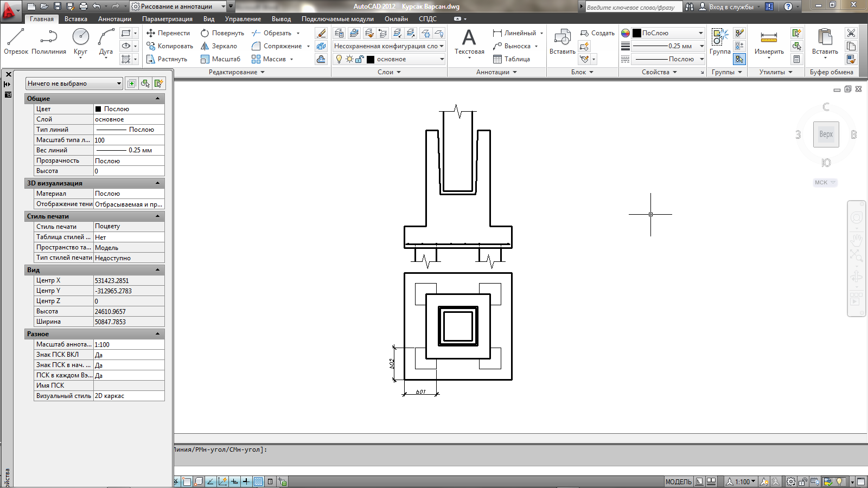This screenshot has height=488, width=868.
Task: Open the Параметризация ribbon tab
Action: 167,19
